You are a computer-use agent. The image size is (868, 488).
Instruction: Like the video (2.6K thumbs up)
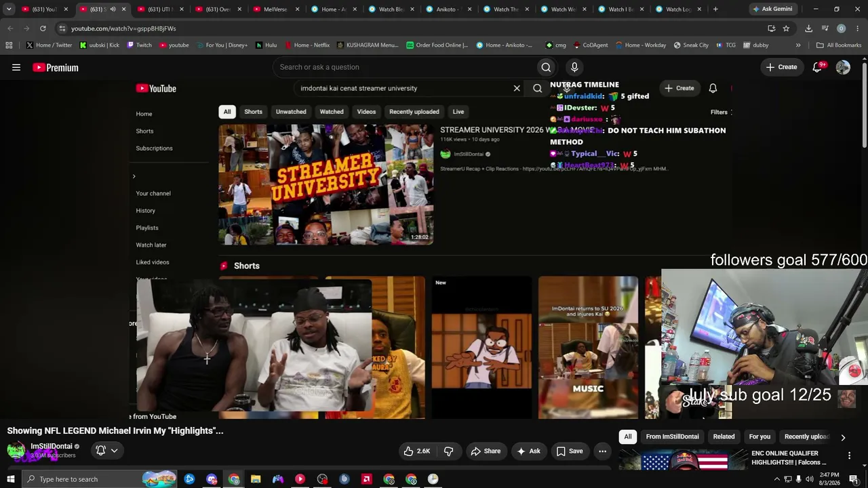click(x=416, y=451)
